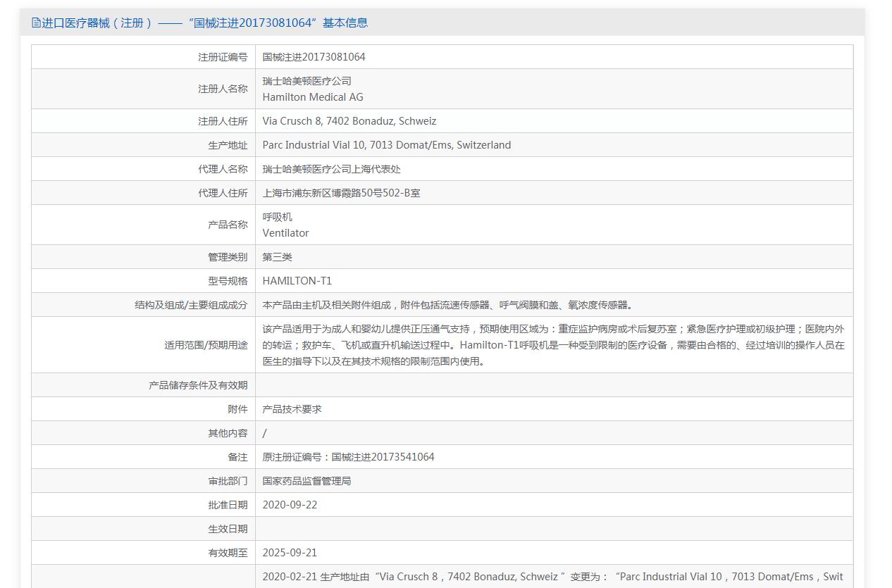Image resolution: width=892 pixels, height=588 pixels.
Task: Click the text 瑞士哈美顿医疗公司
Action: point(307,81)
